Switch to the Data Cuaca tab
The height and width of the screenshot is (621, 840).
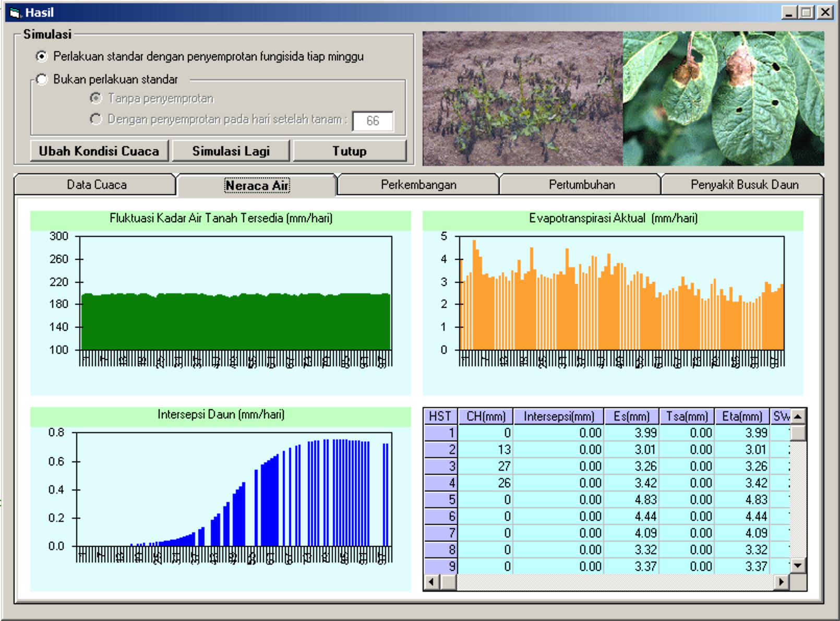[x=97, y=185]
